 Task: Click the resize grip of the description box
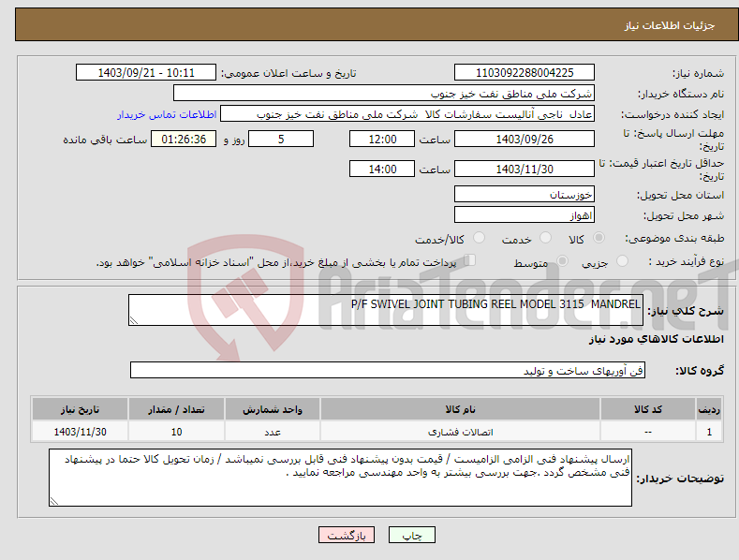[x=134, y=320]
